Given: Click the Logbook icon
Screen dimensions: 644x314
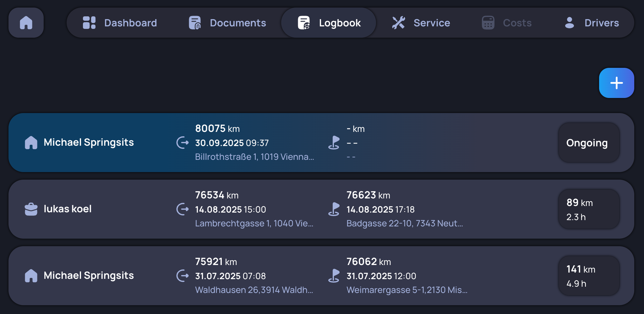Looking at the screenshot, I should click(x=303, y=22).
